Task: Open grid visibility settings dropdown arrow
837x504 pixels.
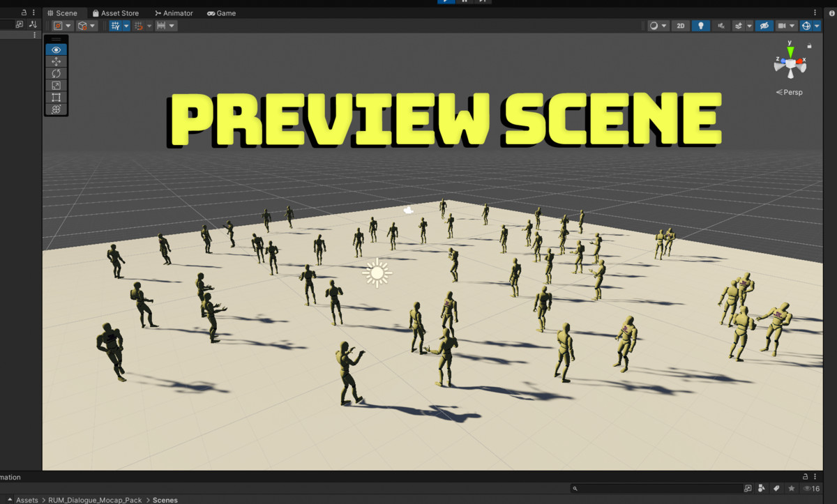Action: pos(126,26)
